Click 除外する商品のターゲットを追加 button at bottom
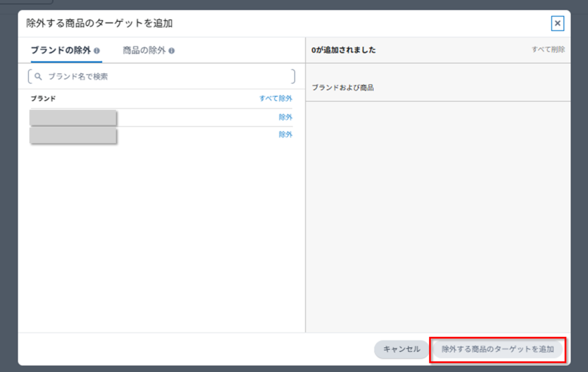Viewport: 588px width, 372px height. (x=497, y=350)
